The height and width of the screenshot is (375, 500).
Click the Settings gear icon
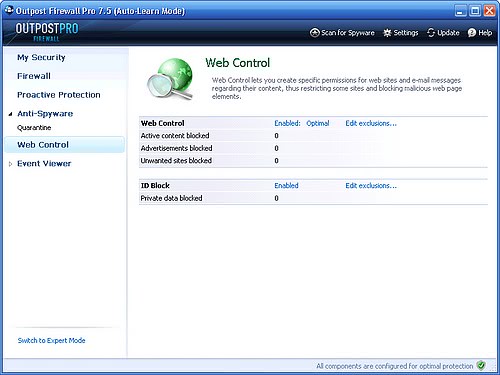(x=387, y=33)
